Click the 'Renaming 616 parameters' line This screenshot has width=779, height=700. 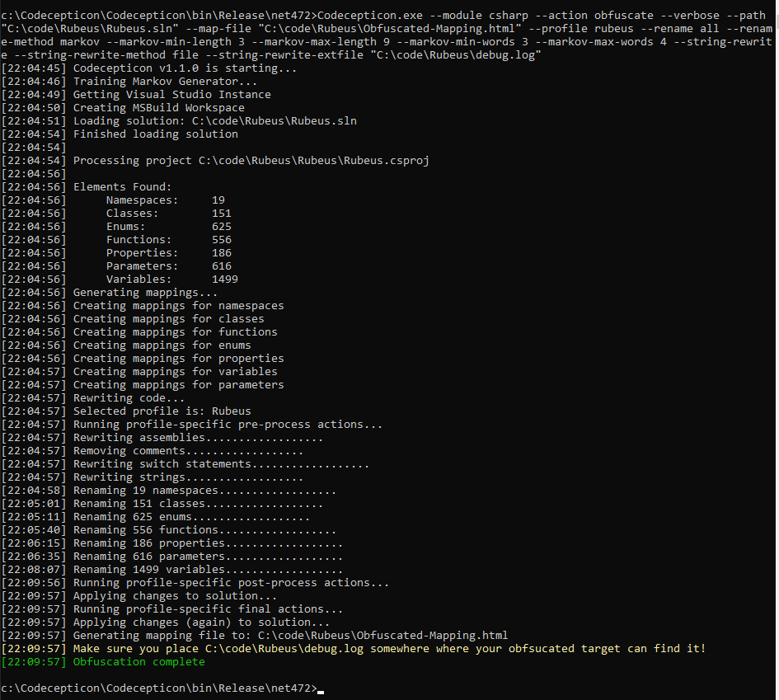[172, 557]
